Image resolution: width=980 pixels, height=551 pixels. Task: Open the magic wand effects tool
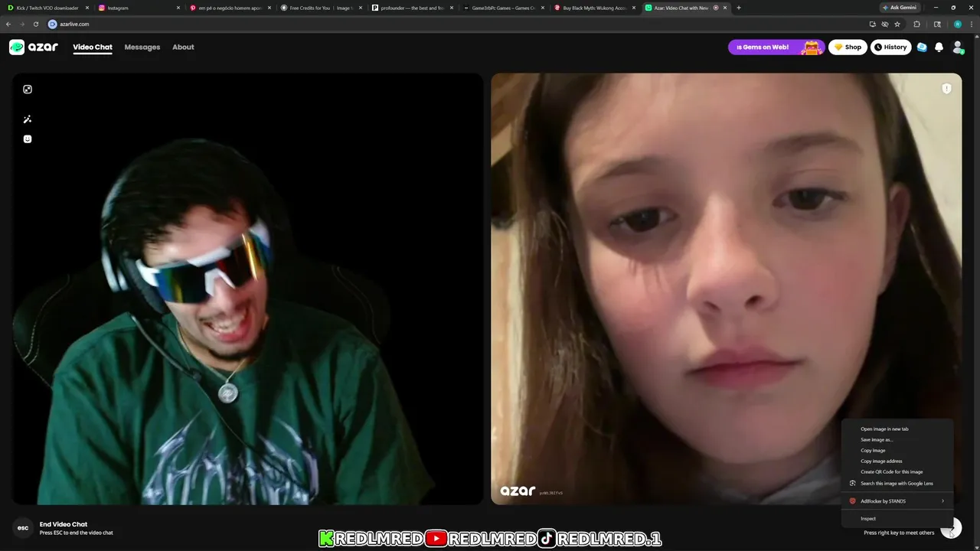(x=28, y=119)
